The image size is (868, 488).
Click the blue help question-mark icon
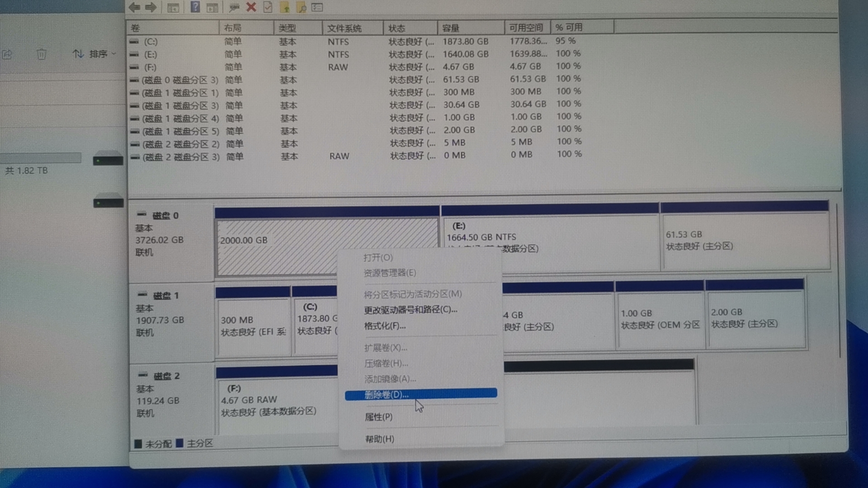(x=195, y=7)
